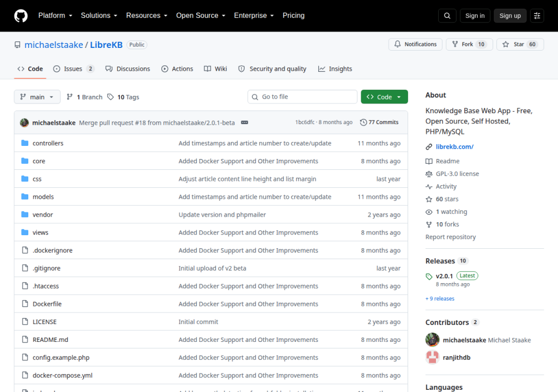Open the vendor folder
This screenshot has width=558, height=392.
click(43, 215)
